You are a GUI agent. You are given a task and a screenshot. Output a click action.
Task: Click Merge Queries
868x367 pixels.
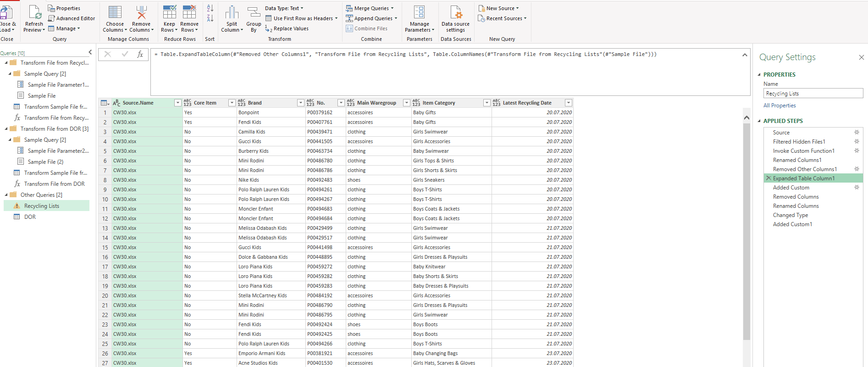pyautogui.click(x=370, y=8)
